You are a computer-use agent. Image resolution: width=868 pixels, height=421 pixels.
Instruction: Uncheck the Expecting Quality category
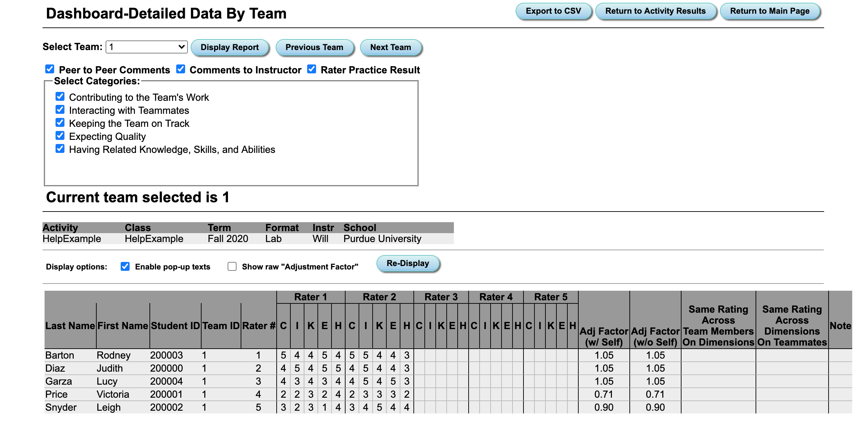pos(60,135)
